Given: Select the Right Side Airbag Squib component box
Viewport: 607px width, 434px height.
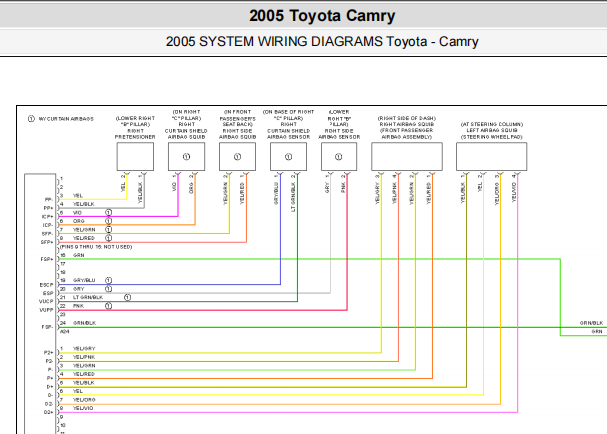Looking at the screenshot, I should pos(237,156).
